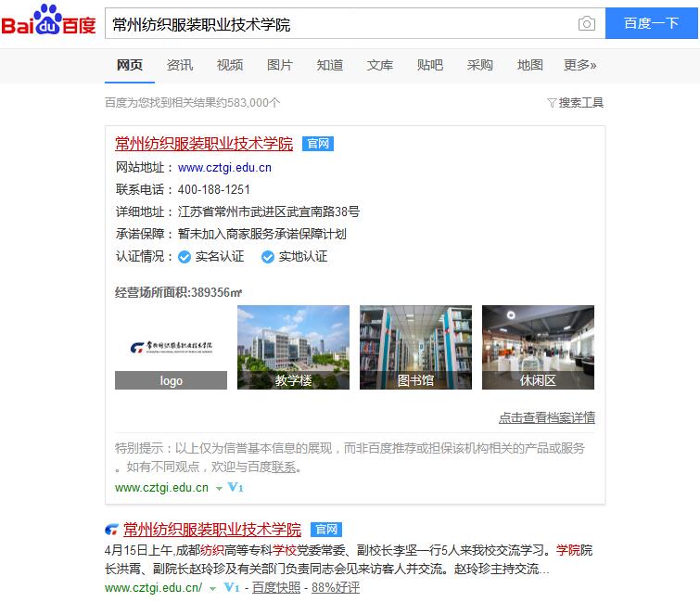
Task: Click the 实地认证 blue checkmark badge
Action: 267,257
